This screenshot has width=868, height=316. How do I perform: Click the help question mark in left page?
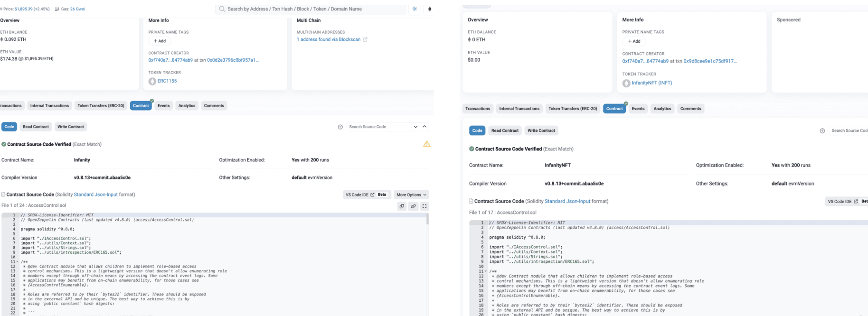click(340, 127)
